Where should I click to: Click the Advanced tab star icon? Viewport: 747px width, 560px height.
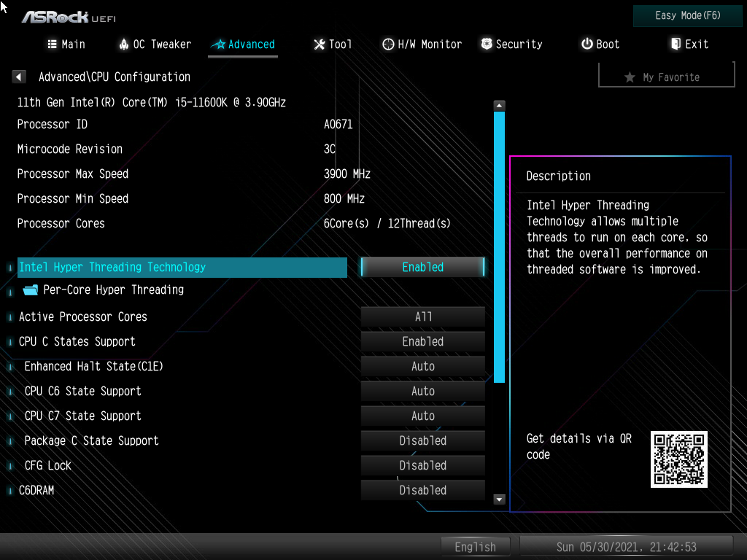(x=219, y=44)
